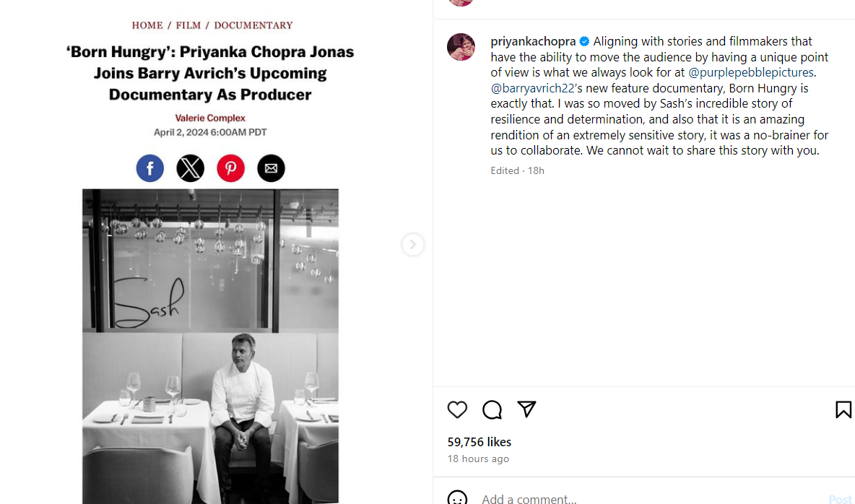
Task: Click the X (Twitter) share icon
Action: point(191,168)
